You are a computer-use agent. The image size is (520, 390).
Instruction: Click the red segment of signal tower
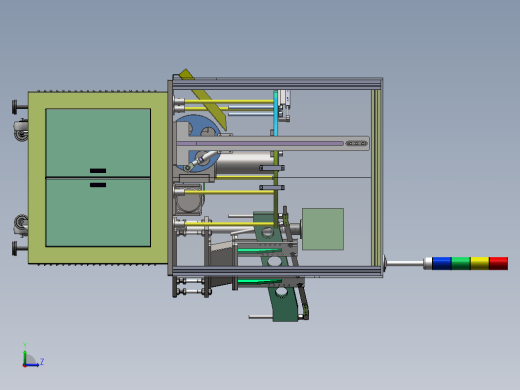pyautogui.click(x=499, y=263)
